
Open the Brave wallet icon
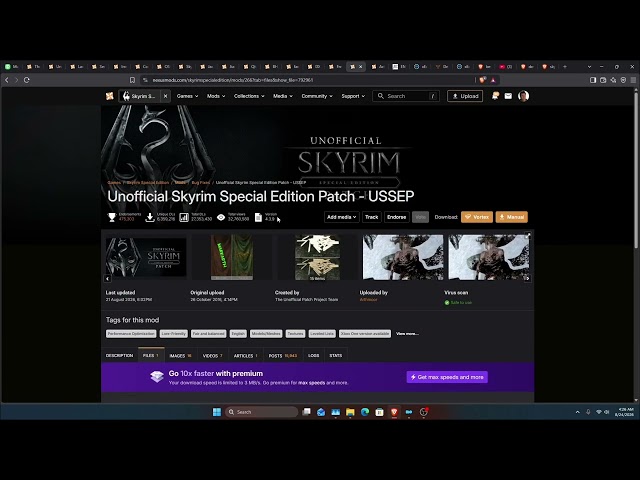point(603,80)
